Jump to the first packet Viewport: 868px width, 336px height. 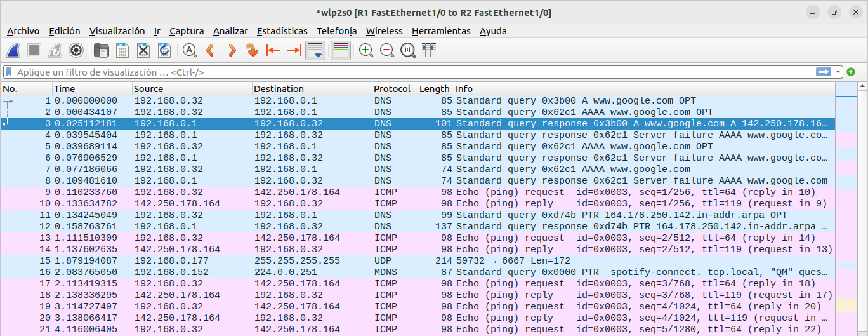click(273, 50)
